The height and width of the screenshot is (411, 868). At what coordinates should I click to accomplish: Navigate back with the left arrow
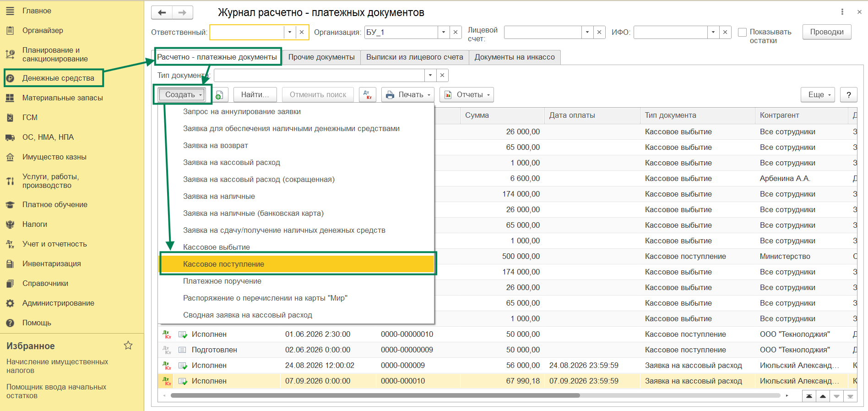tap(162, 13)
